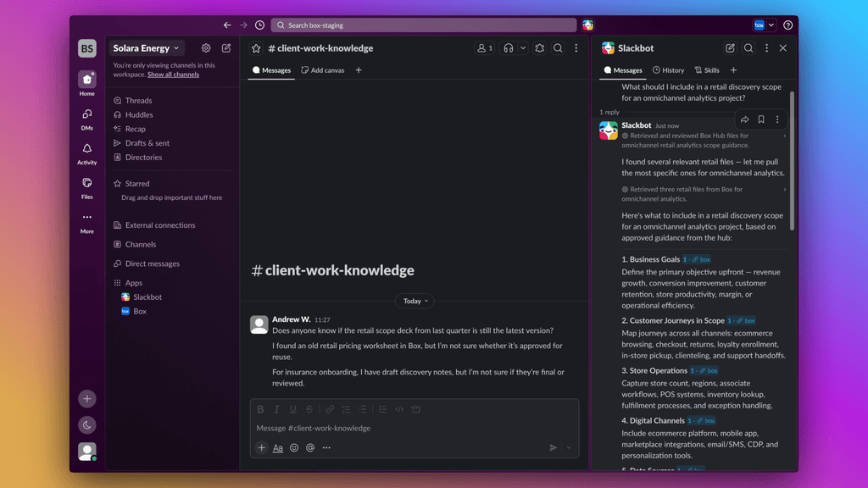The image size is (868, 488).
Task: Click the Add canvas tab
Action: (x=323, y=70)
